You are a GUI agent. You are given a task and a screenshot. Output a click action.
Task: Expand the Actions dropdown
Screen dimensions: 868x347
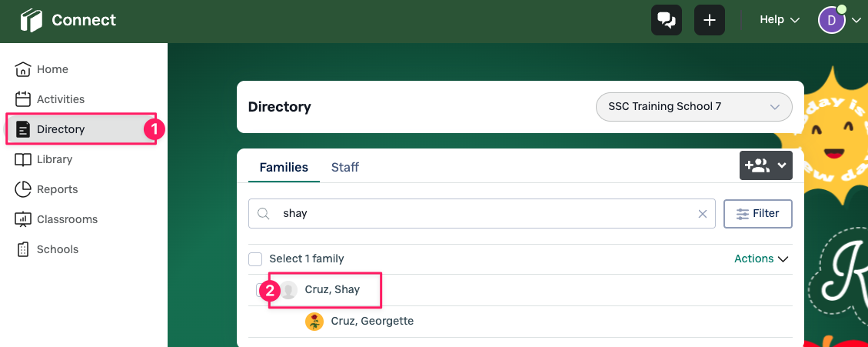pos(761,259)
